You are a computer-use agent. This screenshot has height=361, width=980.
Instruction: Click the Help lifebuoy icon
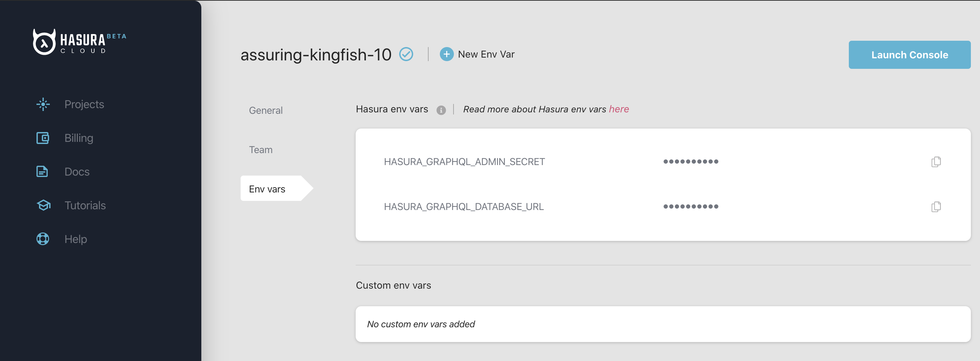[x=42, y=239]
